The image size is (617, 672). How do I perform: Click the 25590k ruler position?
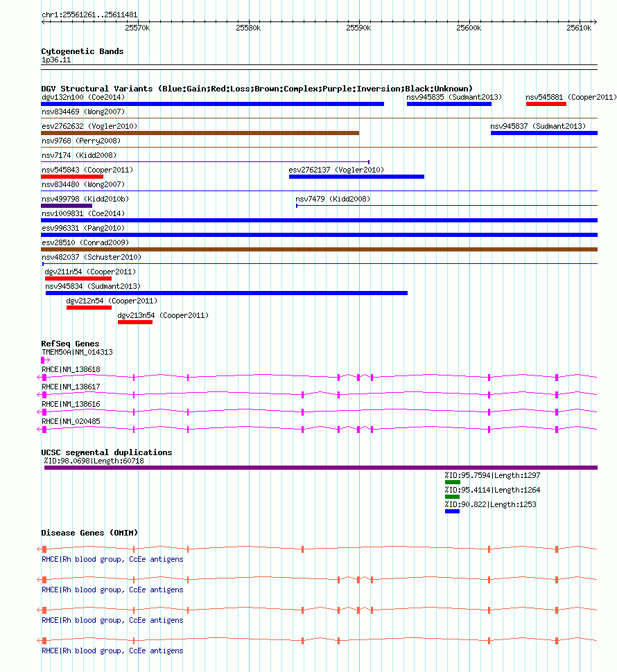[358, 28]
